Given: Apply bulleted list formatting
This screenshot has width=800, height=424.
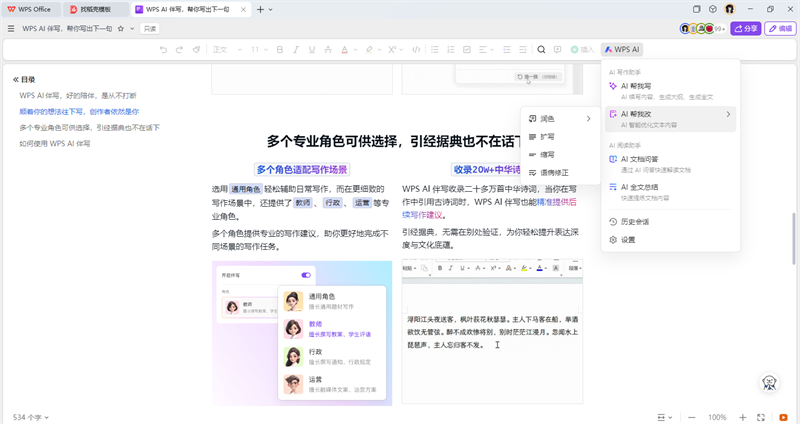Looking at the screenshot, I should [435, 49].
